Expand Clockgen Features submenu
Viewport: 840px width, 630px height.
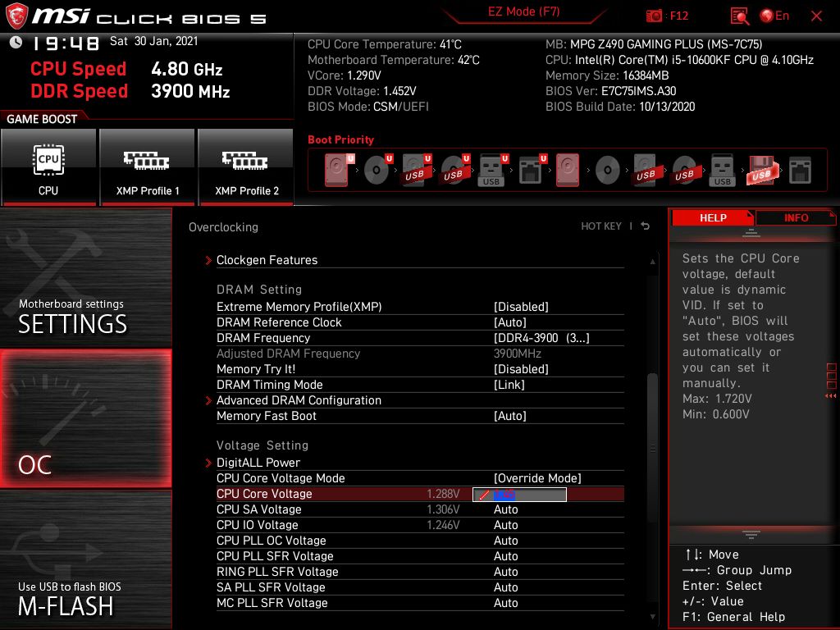420,260
